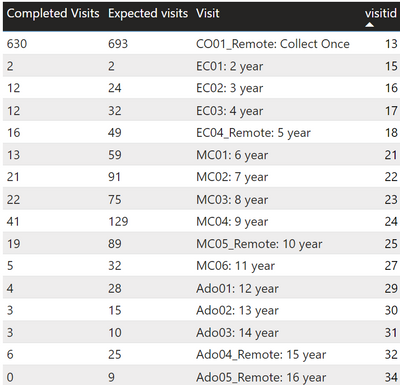Click the visitid column header
Viewport: 400px width, 385px height.
click(381, 13)
